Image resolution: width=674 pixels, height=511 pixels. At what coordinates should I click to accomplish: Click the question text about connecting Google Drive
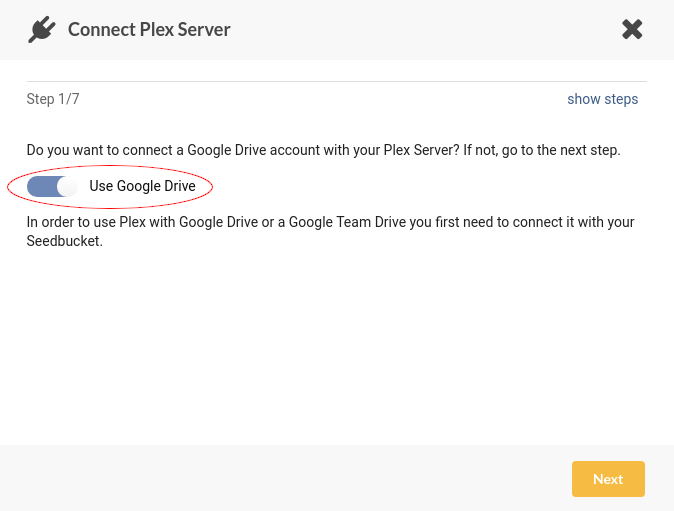point(323,150)
